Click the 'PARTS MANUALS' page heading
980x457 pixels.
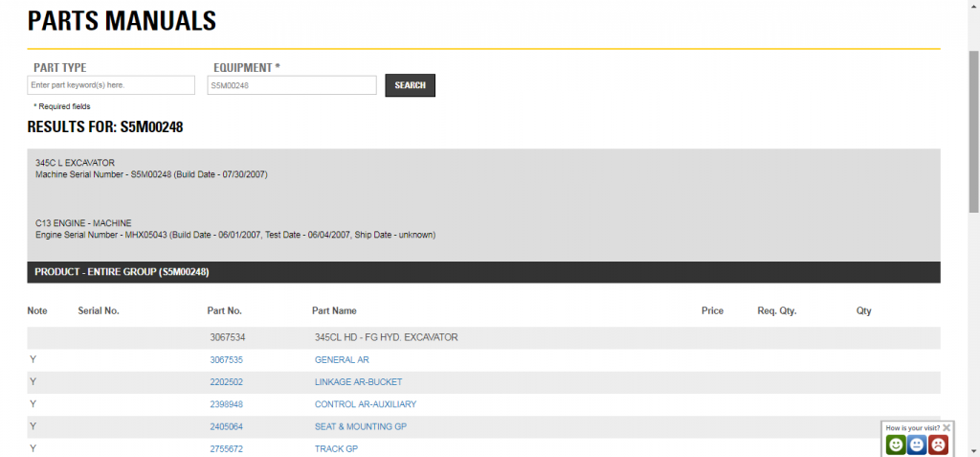point(122,21)
